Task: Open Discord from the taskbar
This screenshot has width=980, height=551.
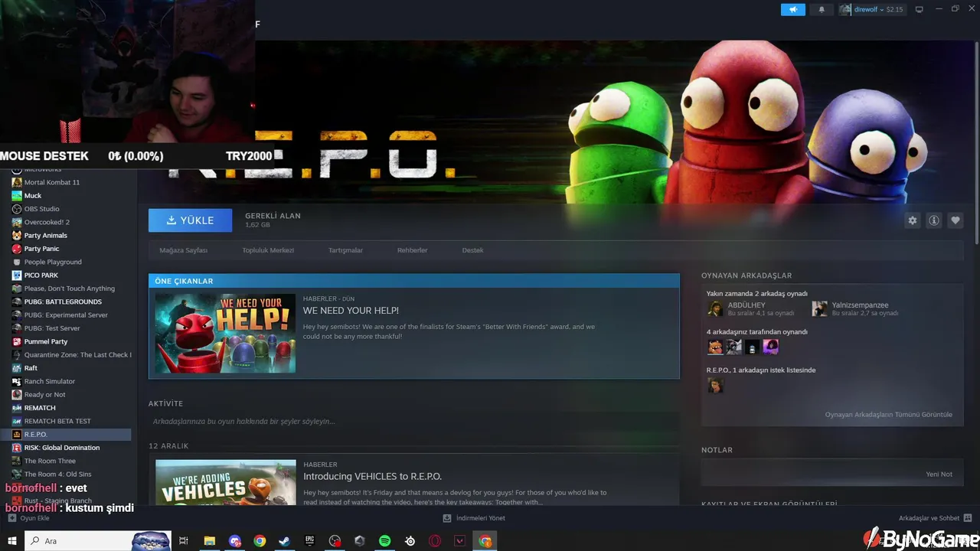Action: 234,541
